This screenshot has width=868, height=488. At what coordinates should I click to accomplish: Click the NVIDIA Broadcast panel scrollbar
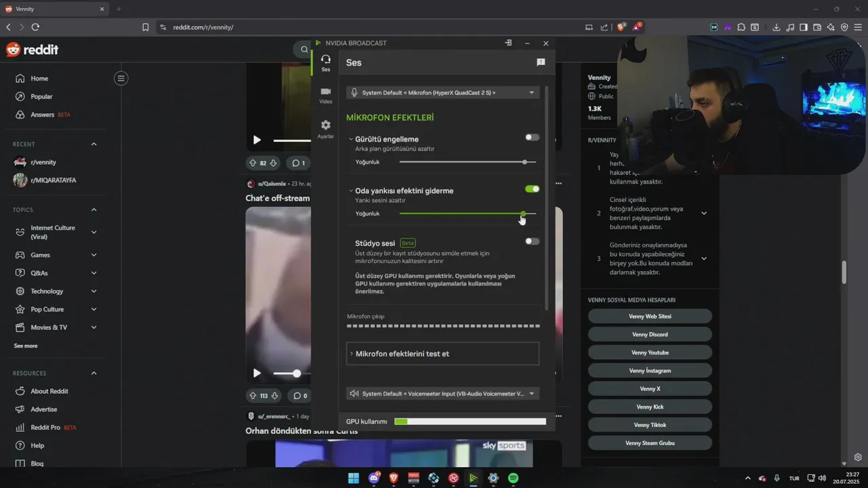tap(547, 197)
